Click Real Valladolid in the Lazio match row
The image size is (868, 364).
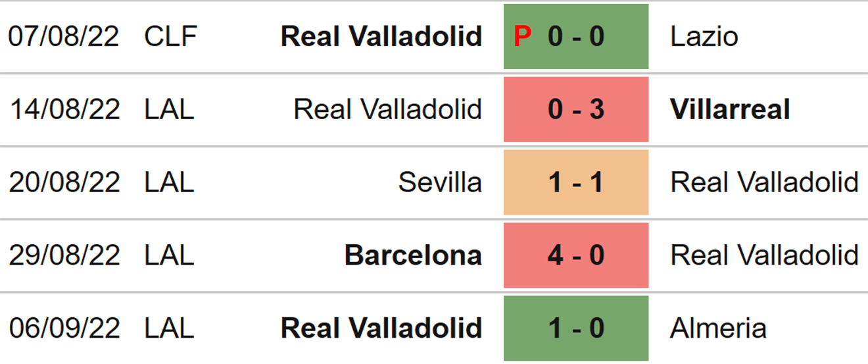click(x=381, y=37)
